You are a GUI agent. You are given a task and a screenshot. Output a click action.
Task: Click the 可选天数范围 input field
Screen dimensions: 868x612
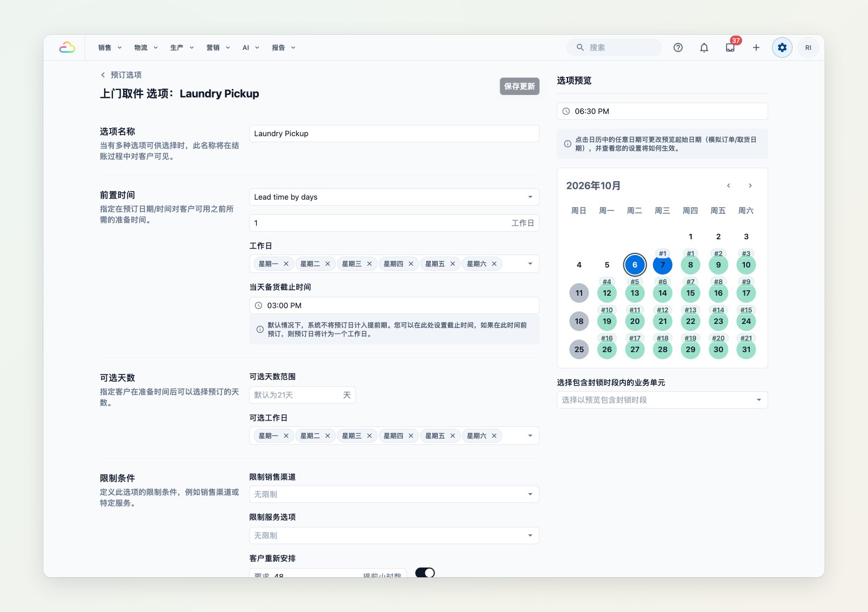coord(302,395)
